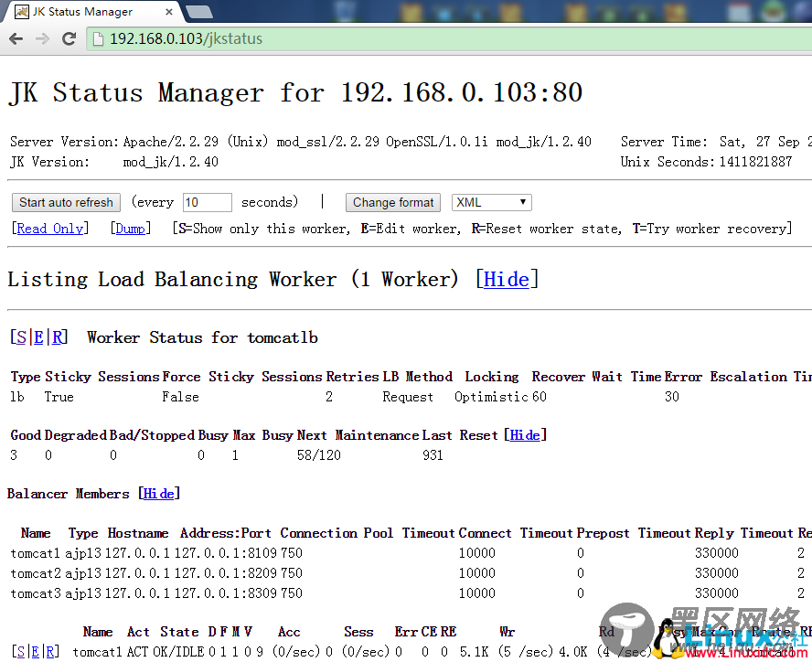
Task: Click the refresh interval seconds field
Action: click(x=208, y=203)
